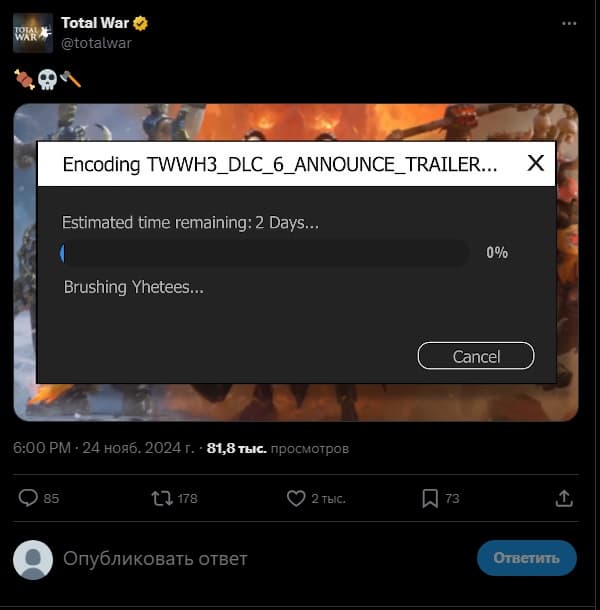This screenshot has height=610, width=600.
Task: Click the gold verified badge
Action: click(151, 23)
